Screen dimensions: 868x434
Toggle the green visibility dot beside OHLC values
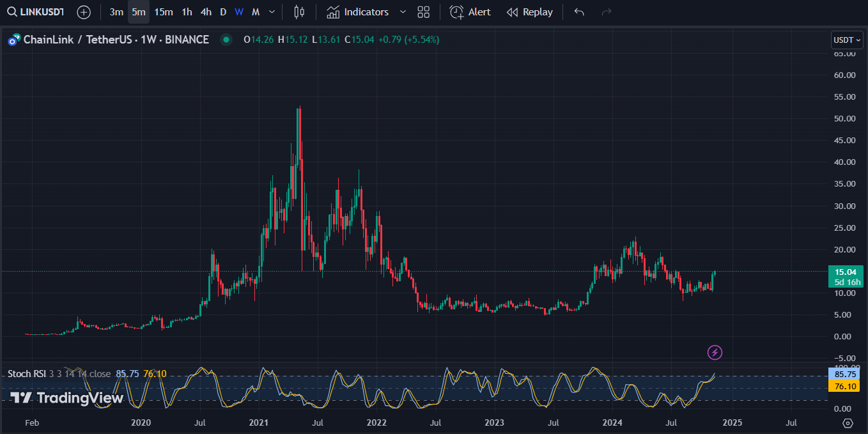point(225,39)
